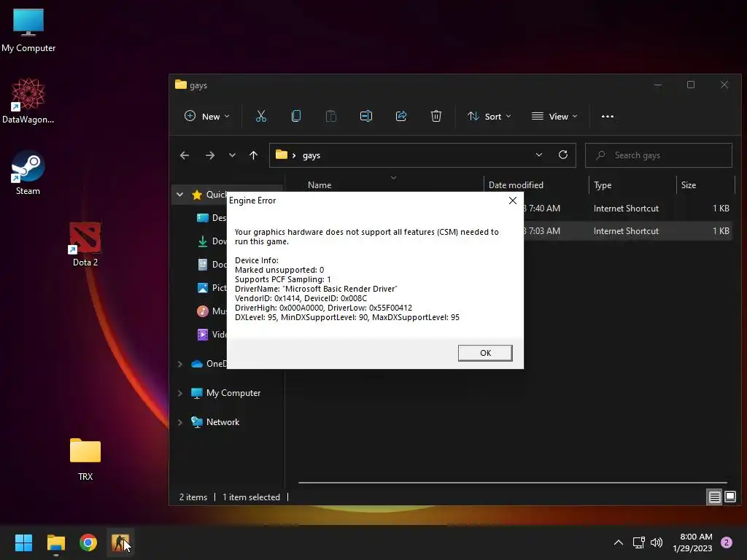
Task: Select the Pictures quick access item
Action: coord(212,287)
